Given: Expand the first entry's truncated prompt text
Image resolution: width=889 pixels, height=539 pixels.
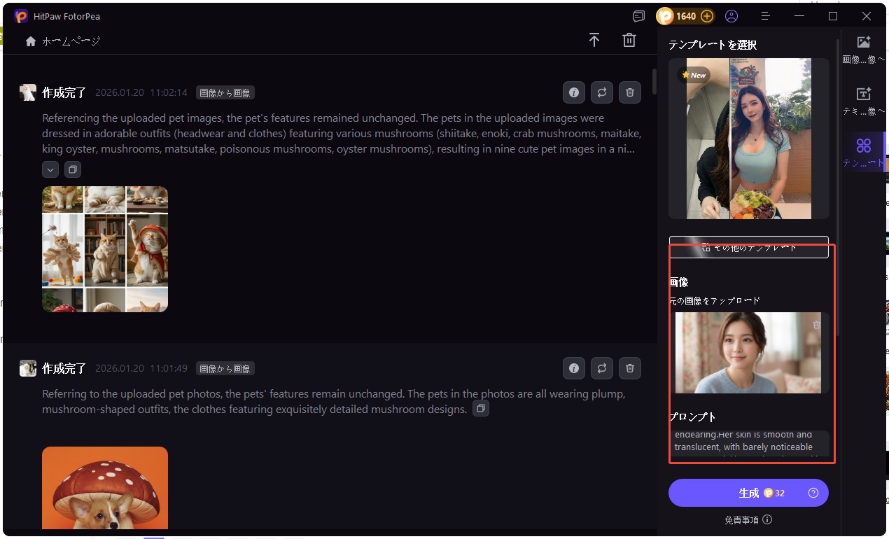Looking at the screenshot, I should point(50,169).
